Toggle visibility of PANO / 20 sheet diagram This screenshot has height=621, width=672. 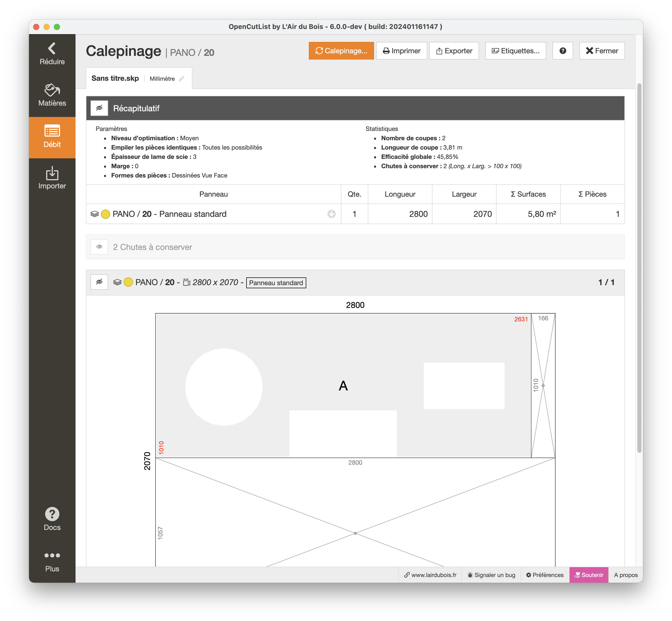(99, 282)
